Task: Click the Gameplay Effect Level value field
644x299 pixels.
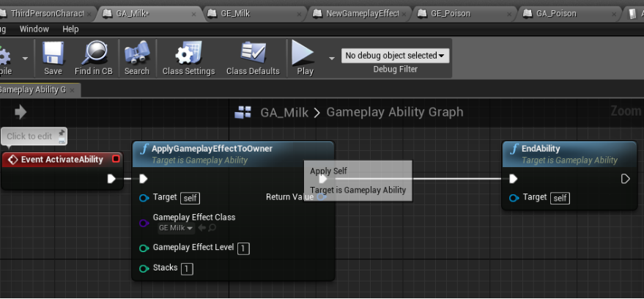Action: point(243,248)
